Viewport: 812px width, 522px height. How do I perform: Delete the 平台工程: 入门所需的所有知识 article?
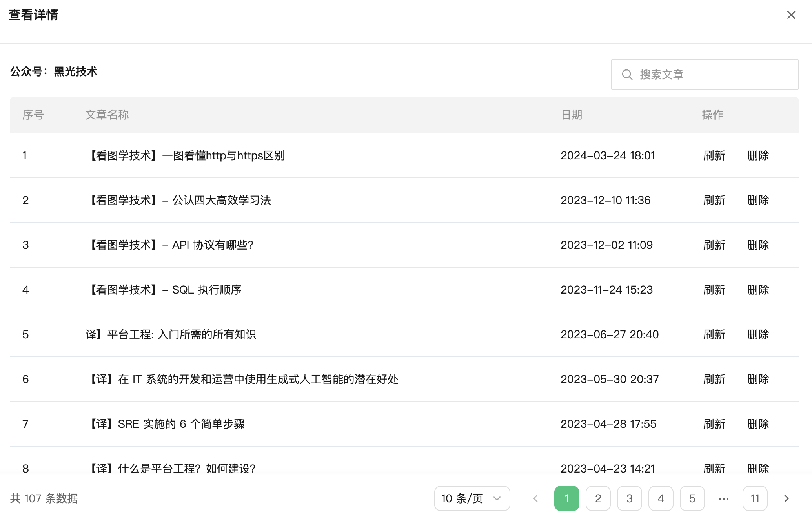pyautogui.click(x=758, y=334)
